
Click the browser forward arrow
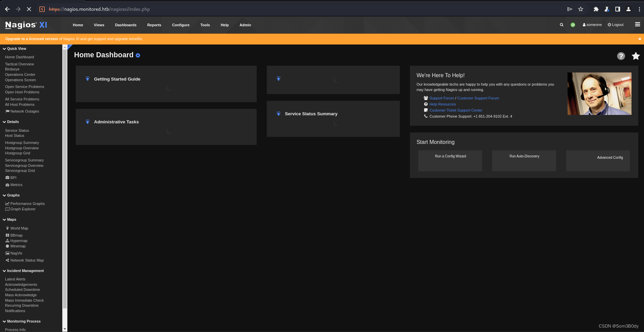pos(18,9)
